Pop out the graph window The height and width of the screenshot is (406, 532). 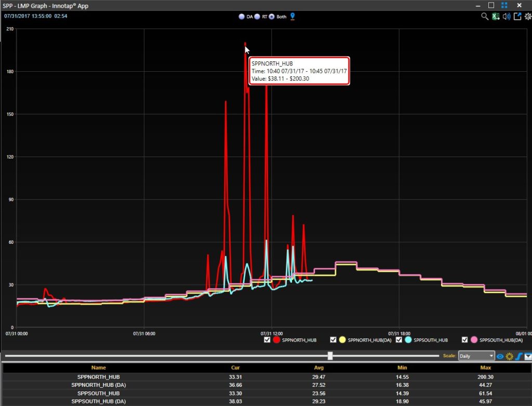(x=517, y=16)
